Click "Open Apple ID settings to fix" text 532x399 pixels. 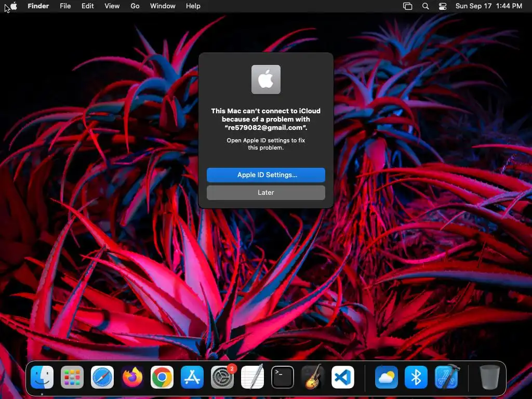pos(266,140)
